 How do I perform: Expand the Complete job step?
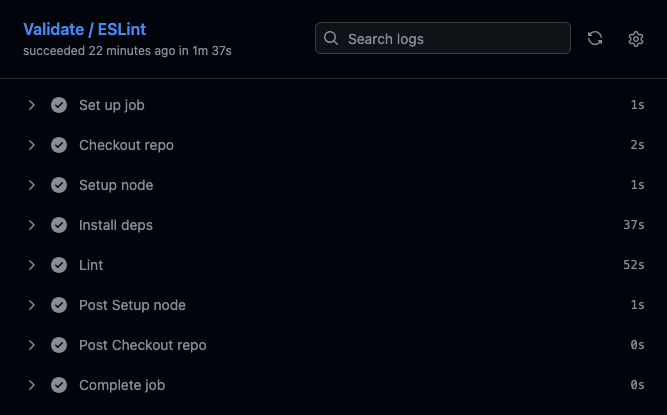coord(31,385)
